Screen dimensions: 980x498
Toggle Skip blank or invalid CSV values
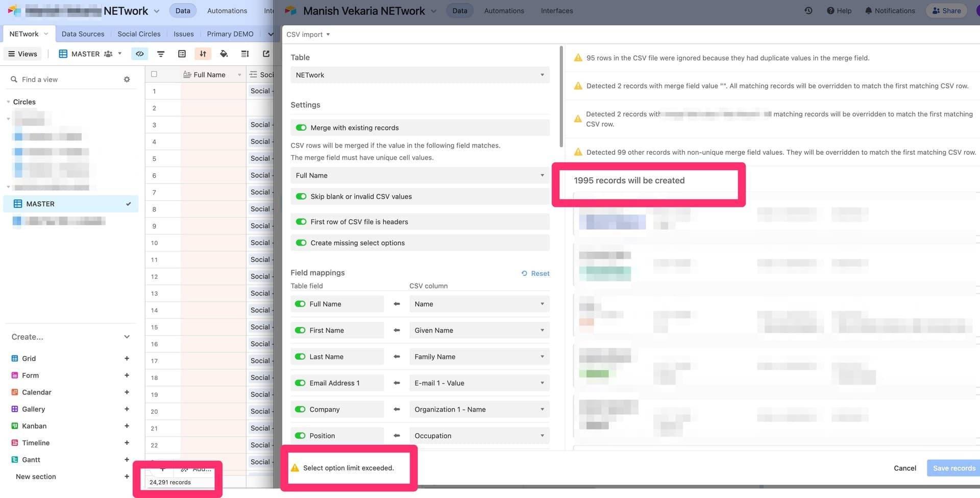(301, 196)
